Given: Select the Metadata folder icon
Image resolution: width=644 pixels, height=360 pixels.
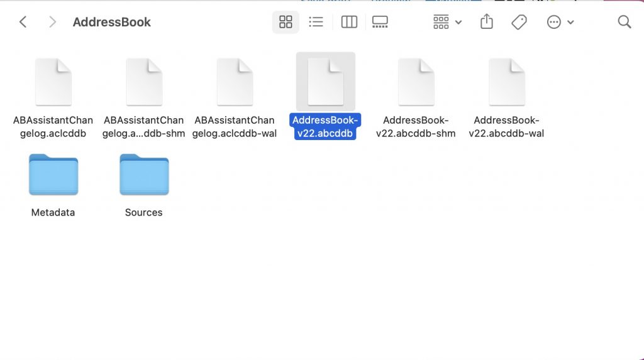Looking at the screenshot, I should pos(53,175).
